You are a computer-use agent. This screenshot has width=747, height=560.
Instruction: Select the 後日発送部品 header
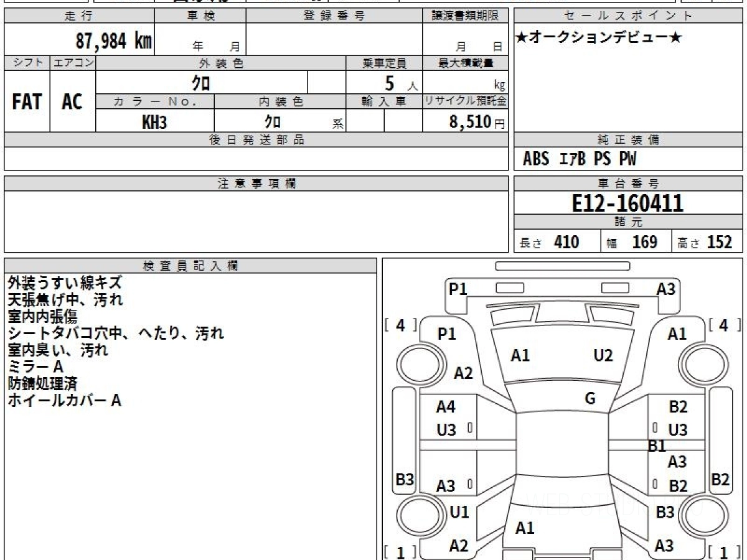coord(256,140)
